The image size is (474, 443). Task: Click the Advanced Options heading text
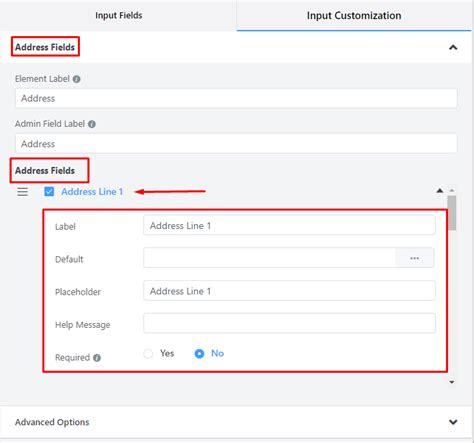[52, 422]
